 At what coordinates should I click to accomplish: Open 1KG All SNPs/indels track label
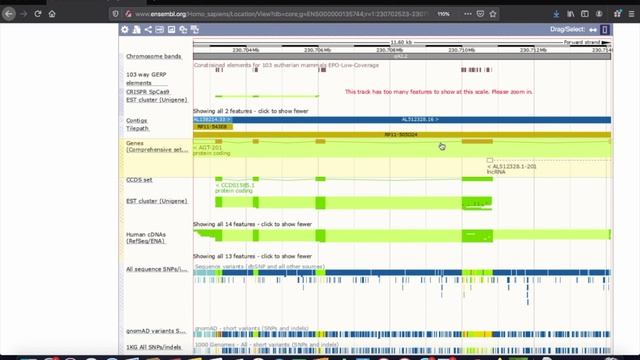click(153, 347)
